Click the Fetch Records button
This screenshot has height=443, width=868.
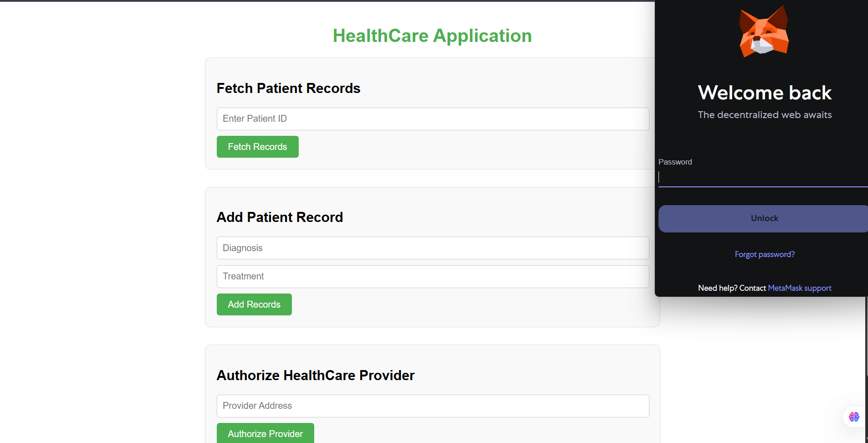point(258,147)
